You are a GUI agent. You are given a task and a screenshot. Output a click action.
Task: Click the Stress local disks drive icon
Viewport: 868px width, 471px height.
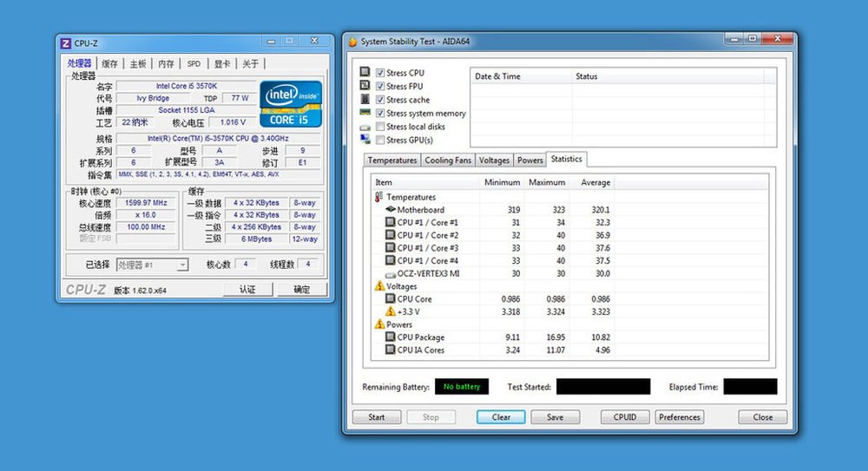click(365, 127)
